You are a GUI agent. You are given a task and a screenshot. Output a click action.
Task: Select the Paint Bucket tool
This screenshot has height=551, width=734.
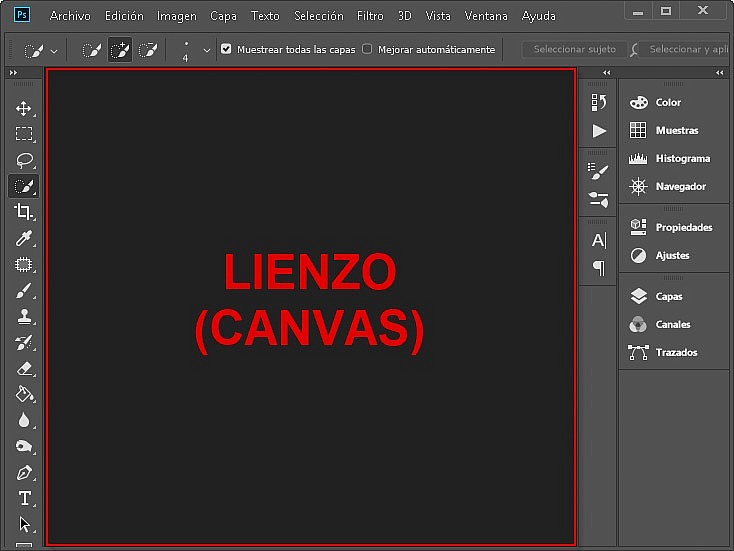coord(23,394)
